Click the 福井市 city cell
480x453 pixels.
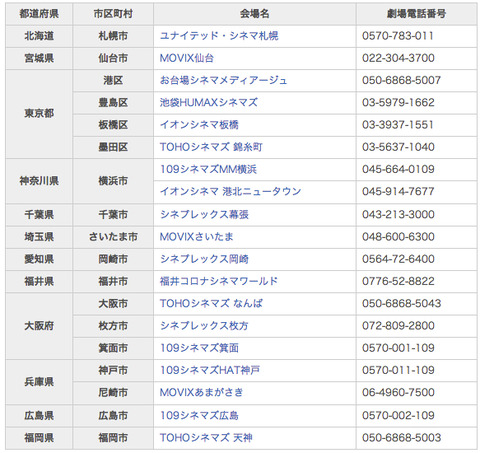click(x=113, y=281)
